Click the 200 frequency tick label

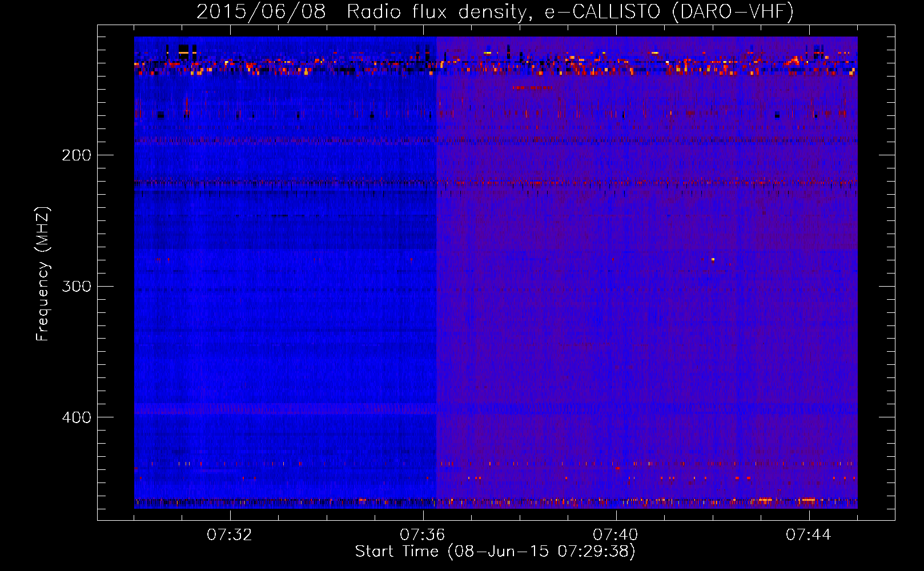[x=77, y=155]
